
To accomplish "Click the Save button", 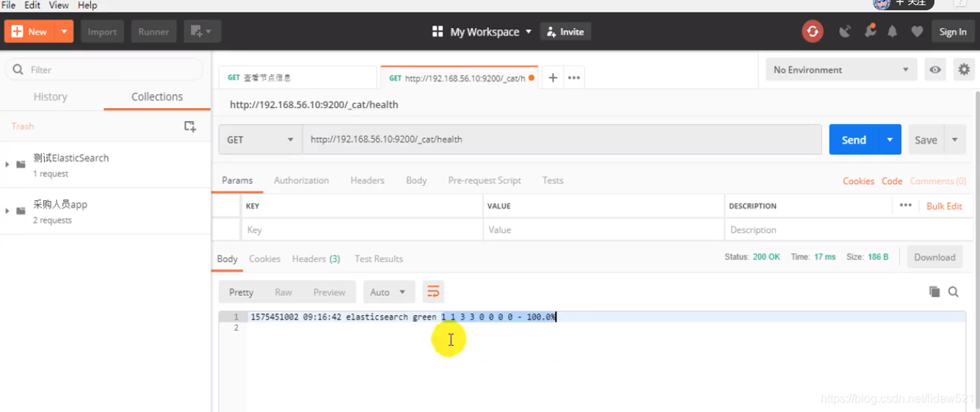I will [926, 140].
